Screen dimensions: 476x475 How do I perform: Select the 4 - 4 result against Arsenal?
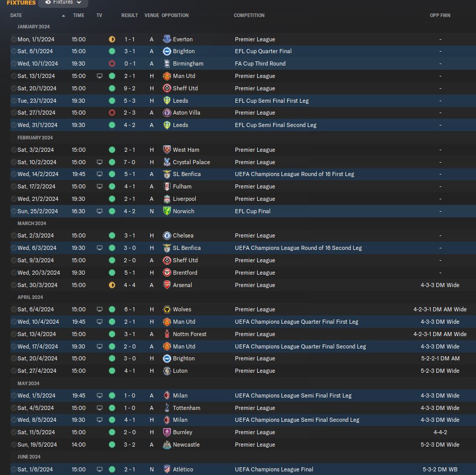(x=130, y=285)
